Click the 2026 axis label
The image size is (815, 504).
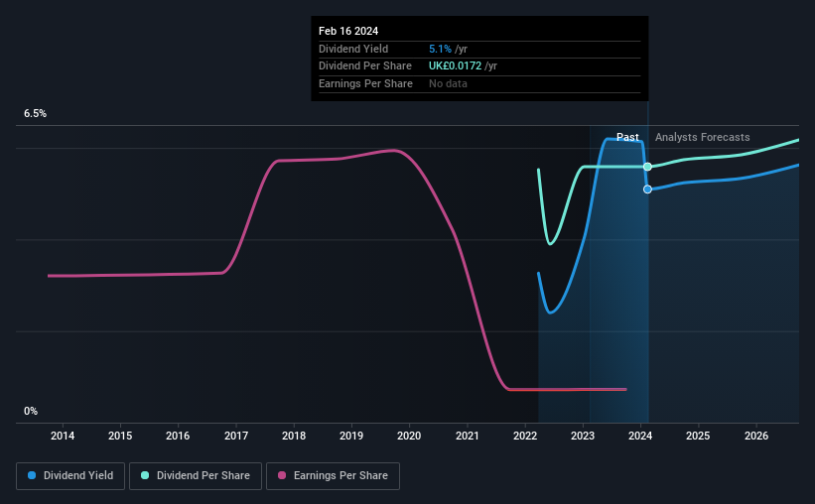point(756,436)
